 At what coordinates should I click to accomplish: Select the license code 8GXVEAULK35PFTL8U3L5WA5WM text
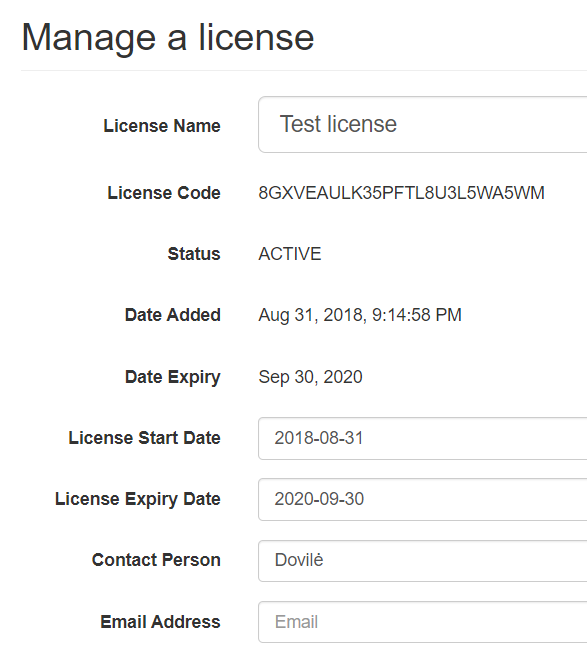(x=401, y=193)
